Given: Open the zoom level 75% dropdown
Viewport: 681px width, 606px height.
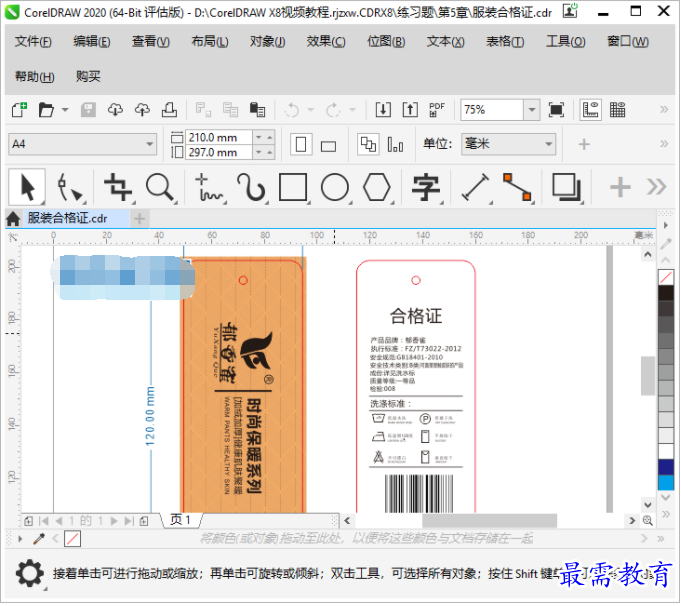Looking at the screenshot, I should (531, 110).
